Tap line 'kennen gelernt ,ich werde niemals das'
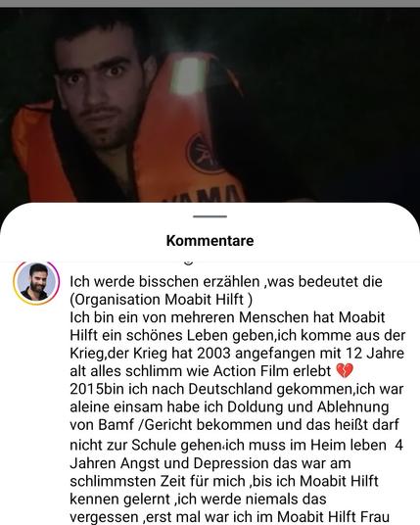The width and height of the screenshot is (420, 525). point(198,500)
